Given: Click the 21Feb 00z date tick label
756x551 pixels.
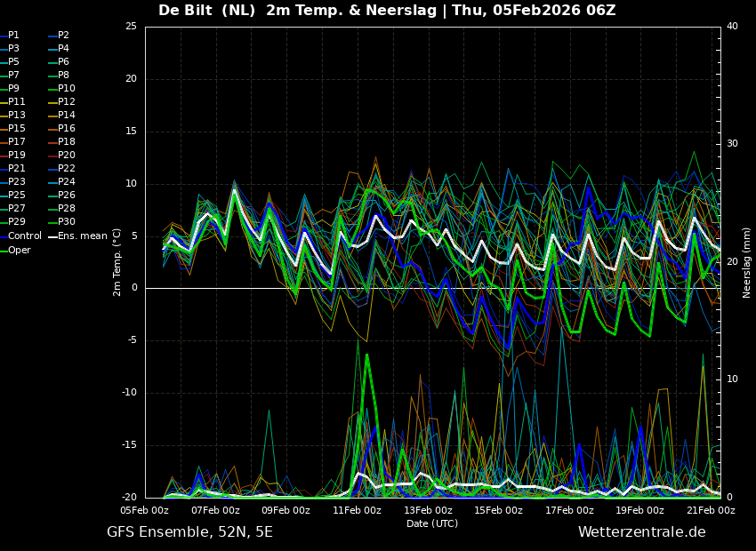Looking at the screenshot, I should [711, 511].
